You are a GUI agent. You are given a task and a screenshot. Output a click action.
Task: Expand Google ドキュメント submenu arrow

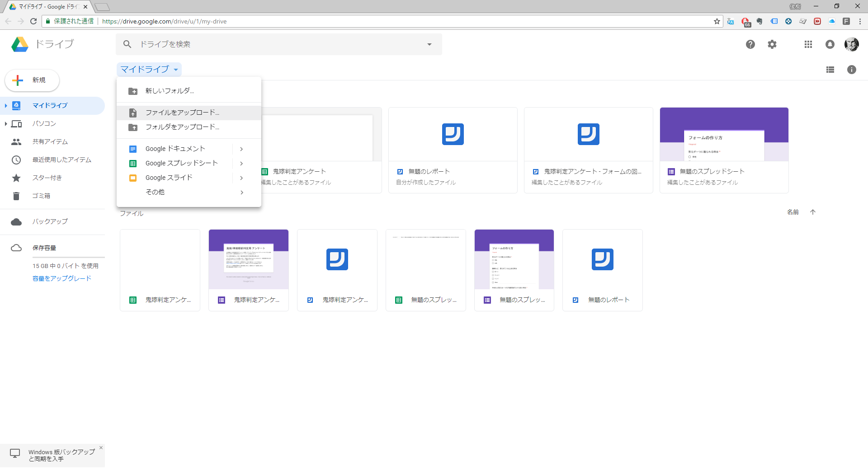pos(241,149)
